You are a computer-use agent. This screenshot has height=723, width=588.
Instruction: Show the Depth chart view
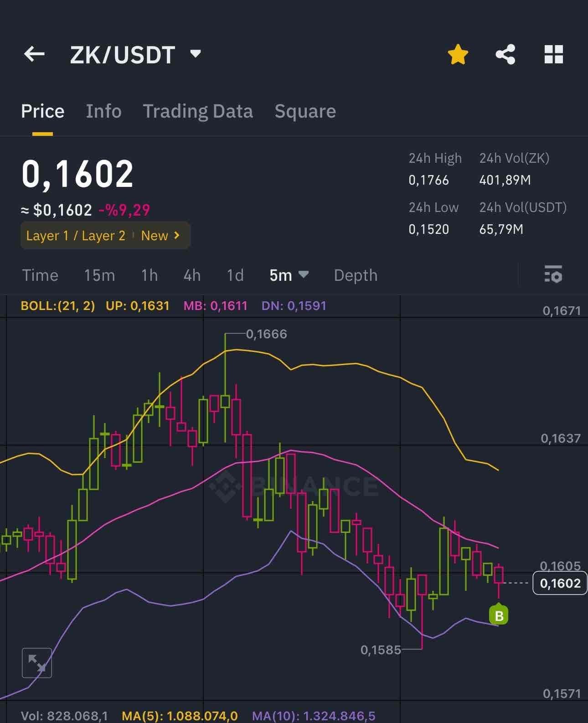356,275
